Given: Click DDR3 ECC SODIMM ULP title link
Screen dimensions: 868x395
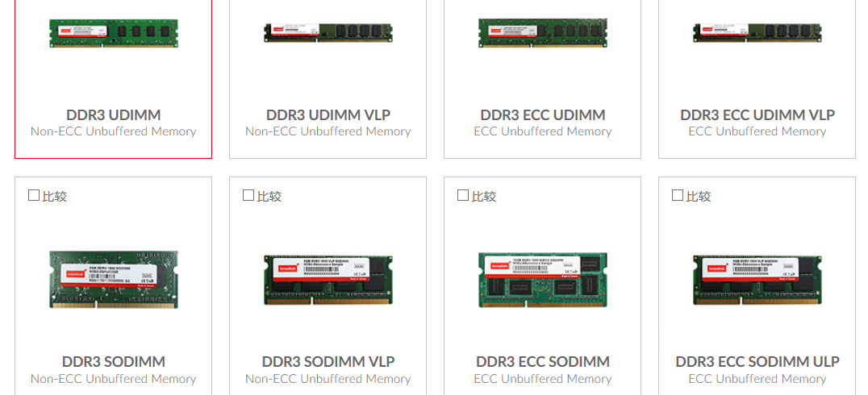Looking at the screenshot, I should pyautogui.click(x=757, y=362).
